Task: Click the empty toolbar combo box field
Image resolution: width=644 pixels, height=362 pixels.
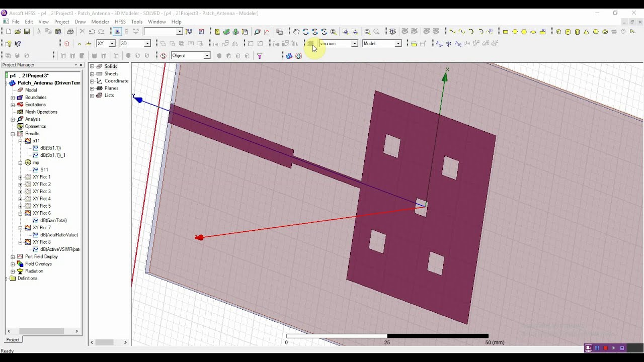Action: 163,32
